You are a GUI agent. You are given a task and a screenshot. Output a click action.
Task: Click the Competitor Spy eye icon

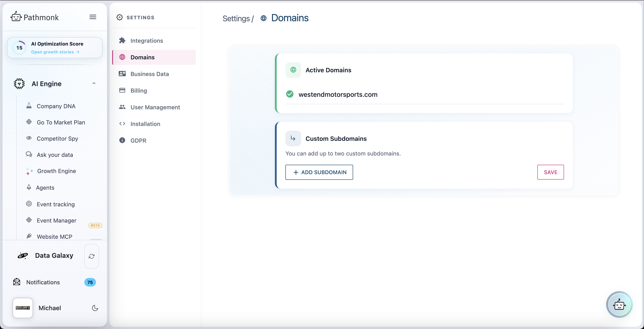point(29,138)
